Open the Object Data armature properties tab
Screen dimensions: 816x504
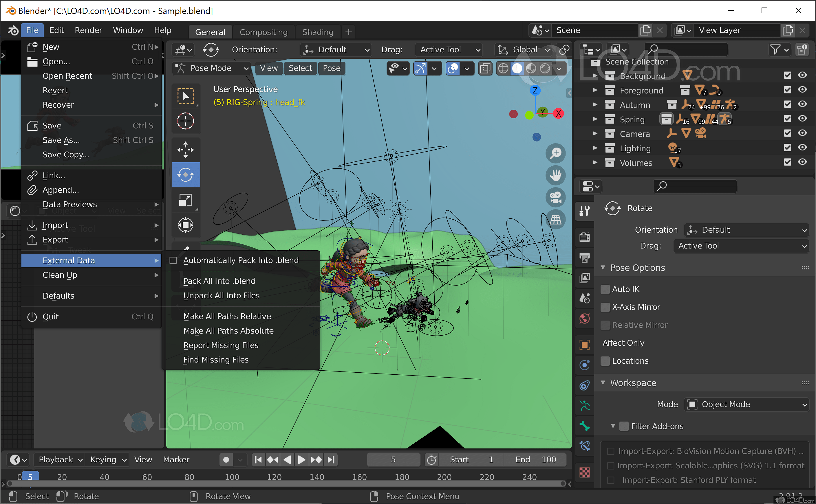584,406
